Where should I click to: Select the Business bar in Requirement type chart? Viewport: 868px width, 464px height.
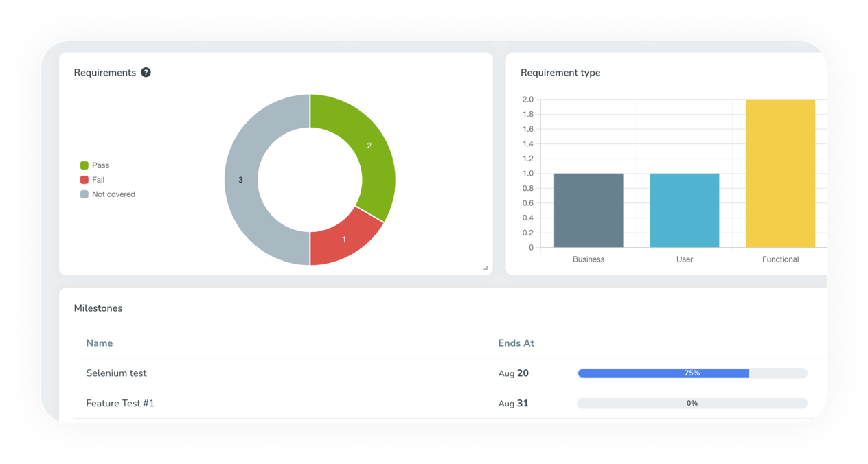pos(588,209)
